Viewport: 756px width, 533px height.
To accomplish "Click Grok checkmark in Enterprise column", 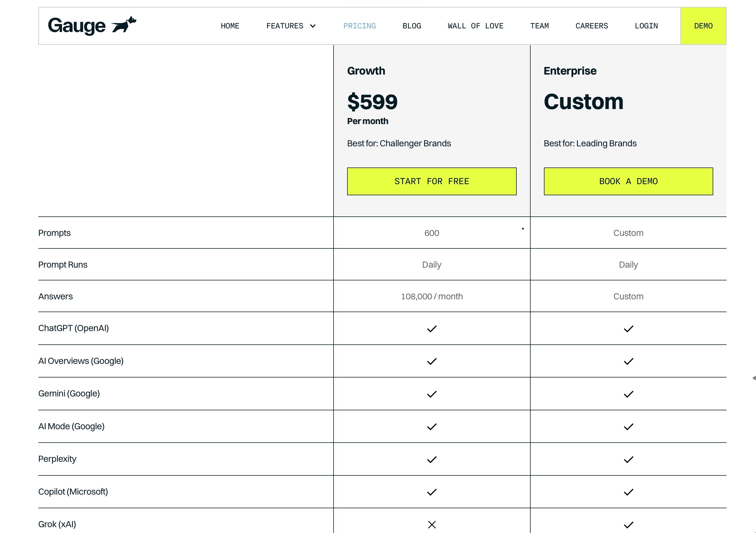I will pyautogui.click(x=628, y=524).
